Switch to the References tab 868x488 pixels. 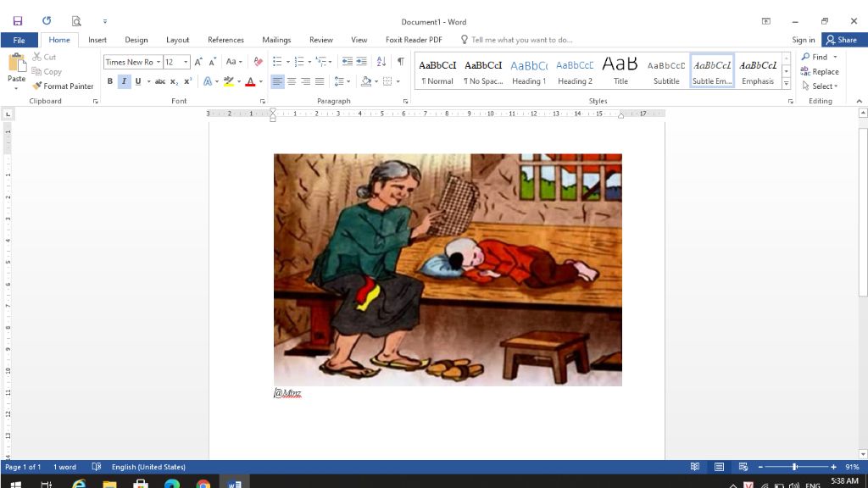225,40
